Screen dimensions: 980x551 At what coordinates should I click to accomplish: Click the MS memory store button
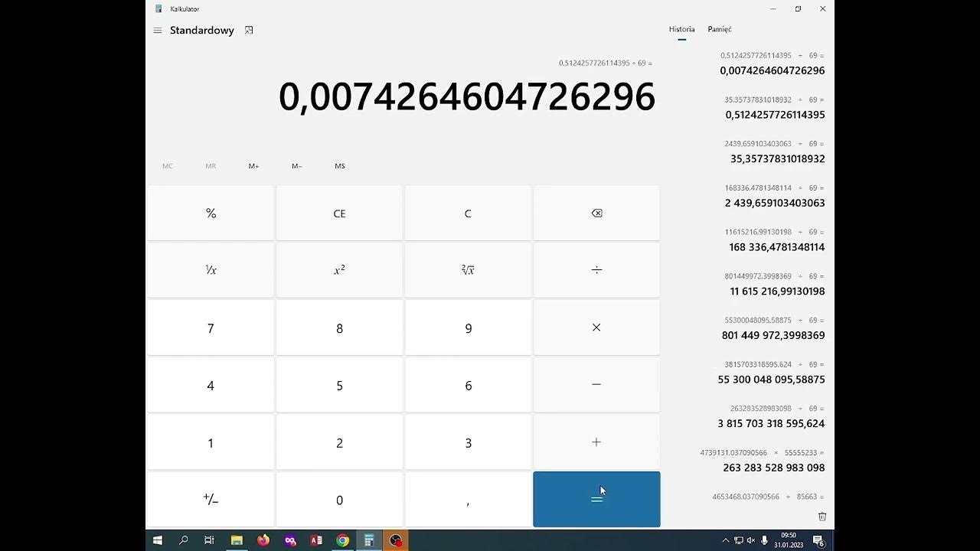click(340, 166)
